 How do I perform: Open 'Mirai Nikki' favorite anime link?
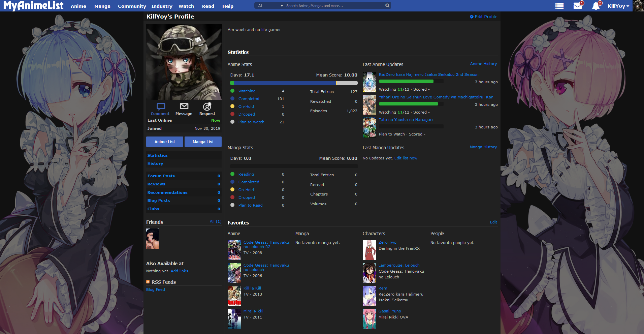click(x=253, y=311)
